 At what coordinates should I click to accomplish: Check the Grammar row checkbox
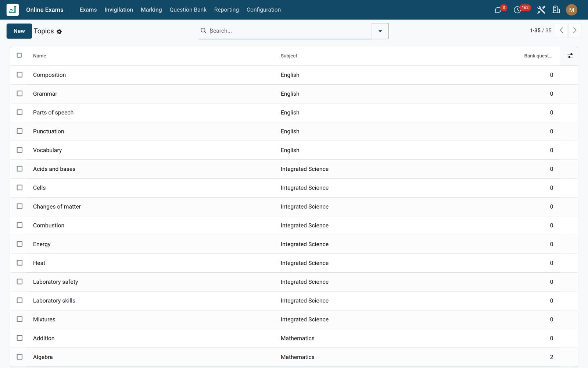click(x=19, y=93)
